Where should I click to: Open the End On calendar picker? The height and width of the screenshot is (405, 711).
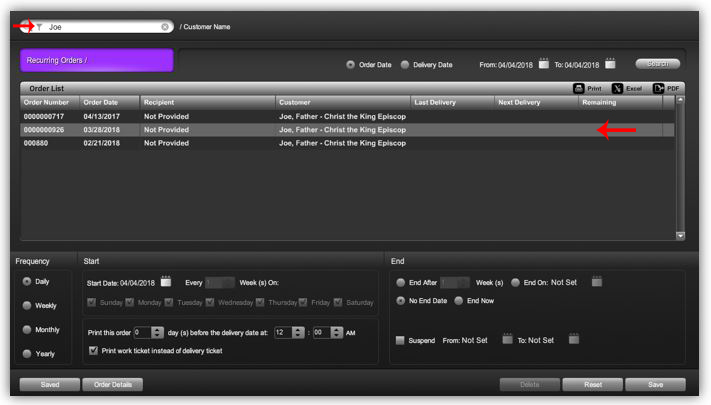tap(597, 282)
